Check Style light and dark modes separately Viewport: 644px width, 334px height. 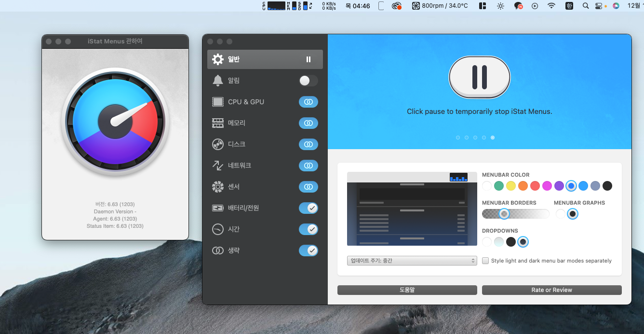pos(486,261)
